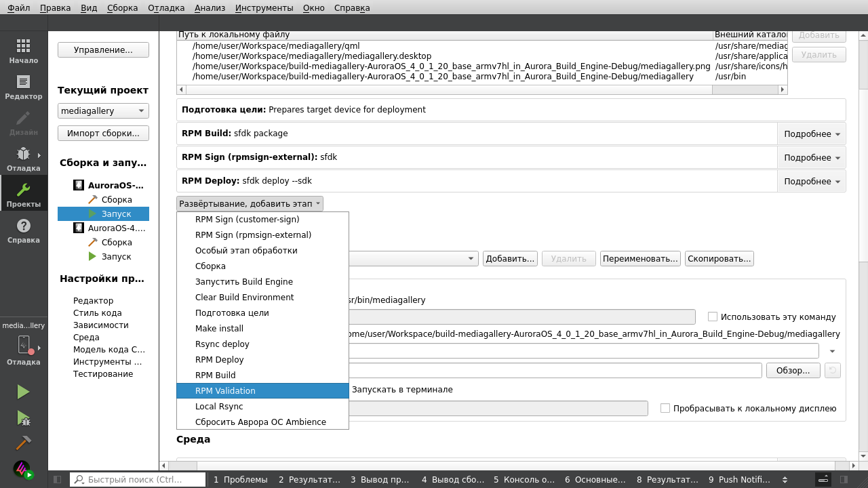The width and height of the screenshot is (868, 488).
Task: Open Справка mode in left sidebar
Action: [x=24, y=230]
